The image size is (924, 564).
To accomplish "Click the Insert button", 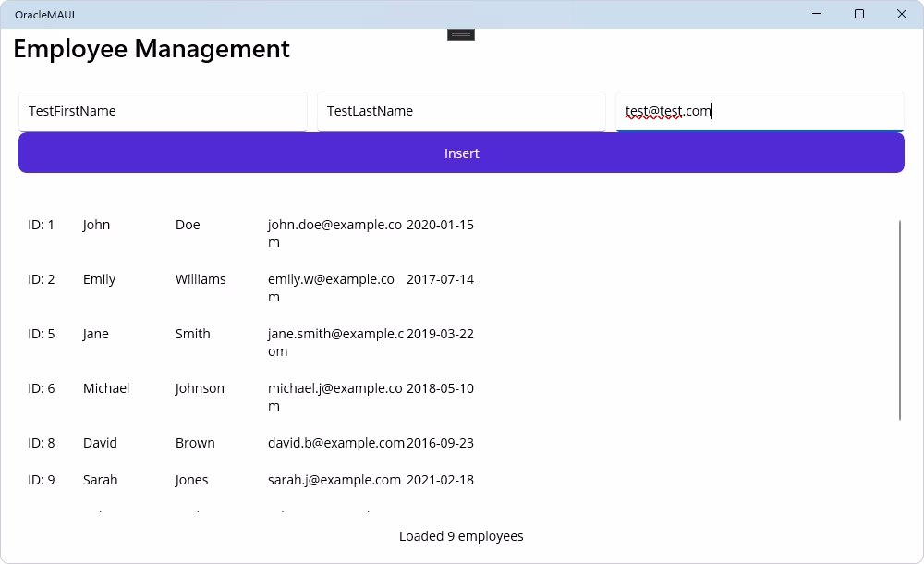I will click(x=461, y=153).
